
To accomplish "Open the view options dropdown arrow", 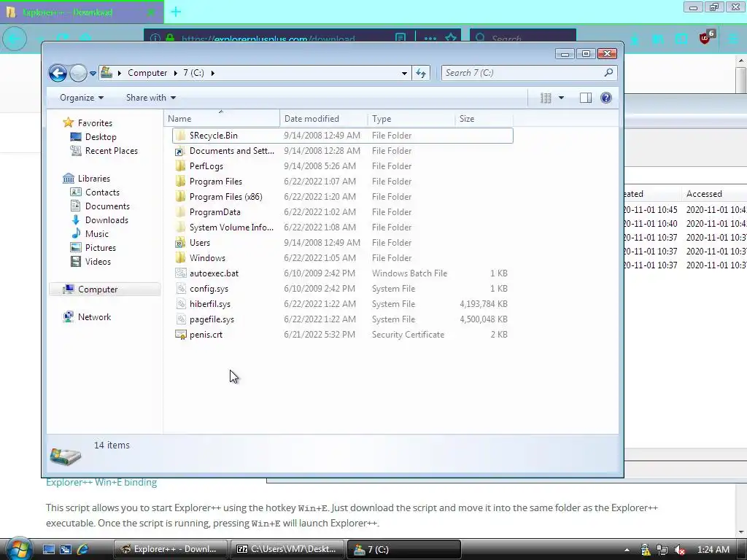I will coord(561,98).
